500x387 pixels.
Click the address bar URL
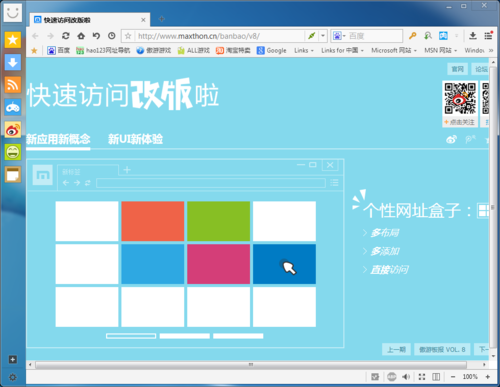[x=199, y=36]
